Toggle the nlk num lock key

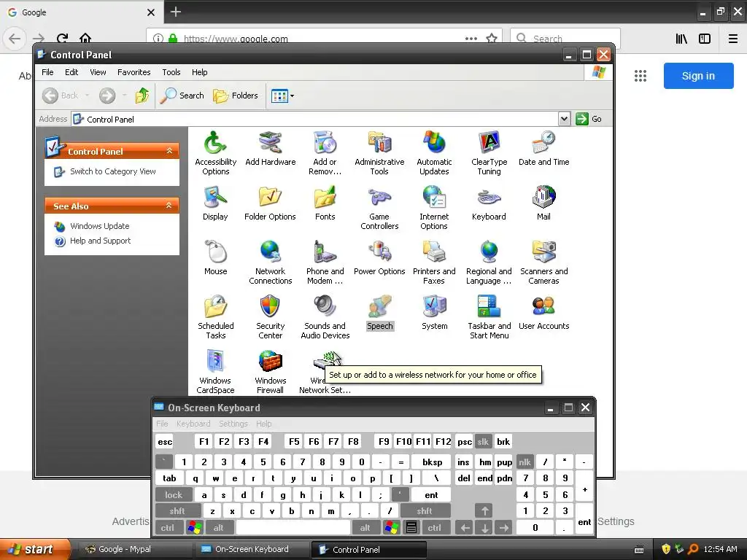pos(525,462)
